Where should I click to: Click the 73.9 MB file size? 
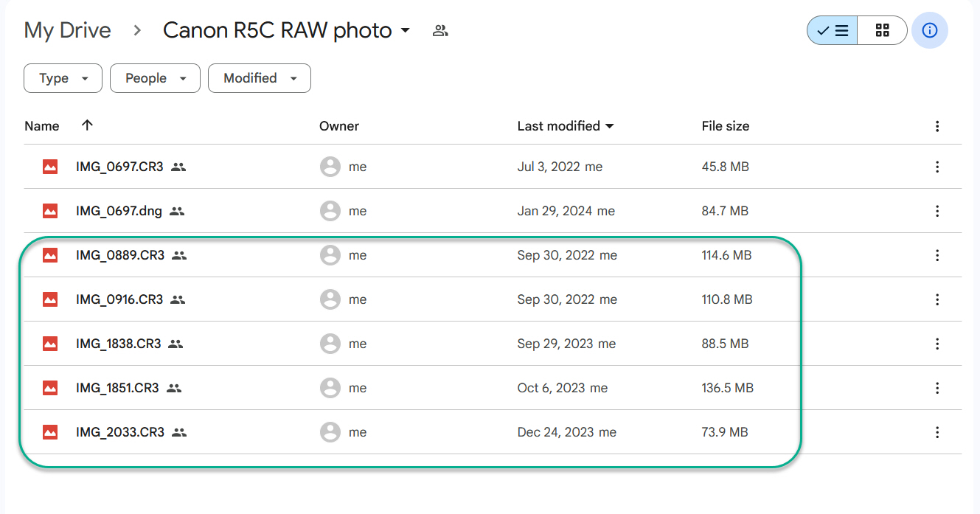[725, 432]
